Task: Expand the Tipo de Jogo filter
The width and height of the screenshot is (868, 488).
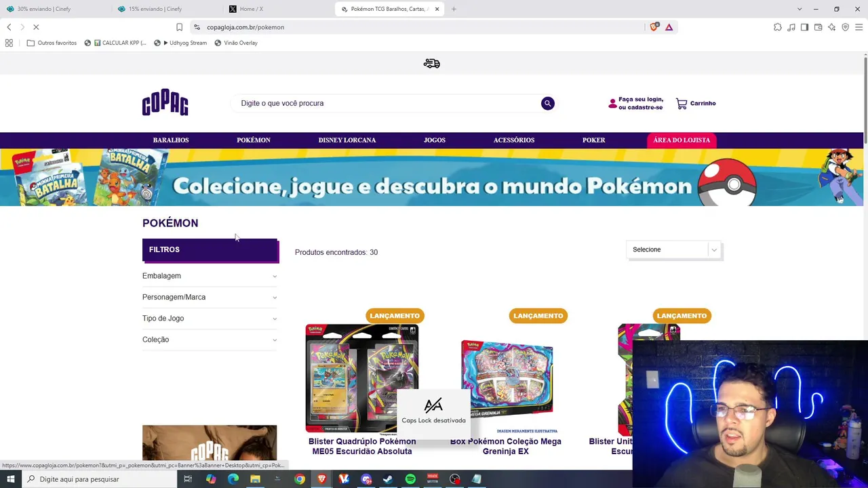Action: click(210, 319)
